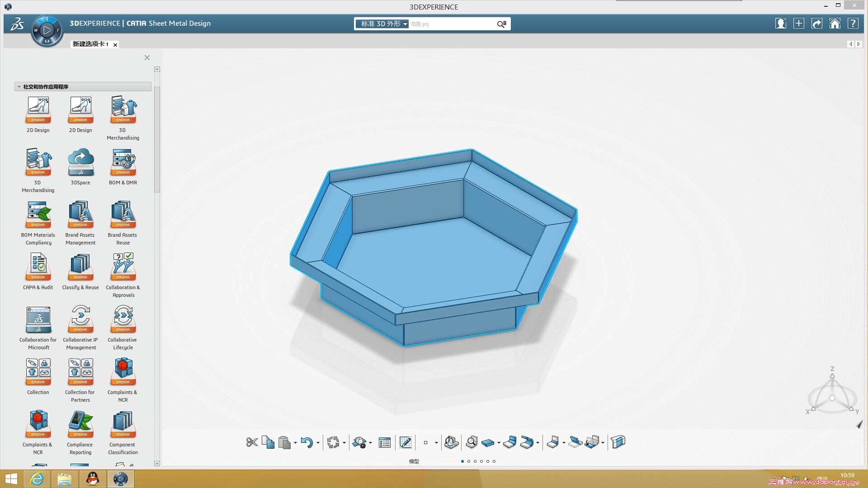Click the Cut scissors icon

[x=252, y=442]
